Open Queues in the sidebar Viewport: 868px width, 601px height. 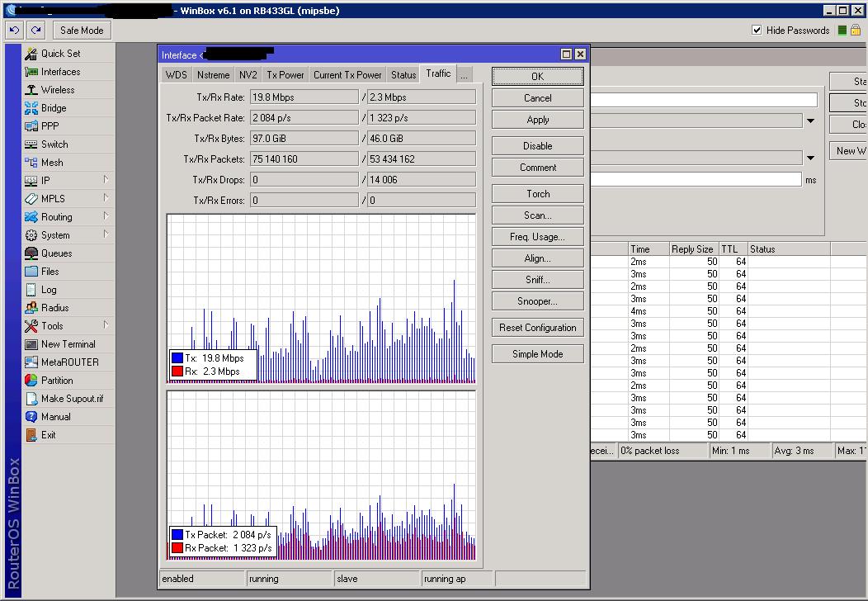[56, 253]
